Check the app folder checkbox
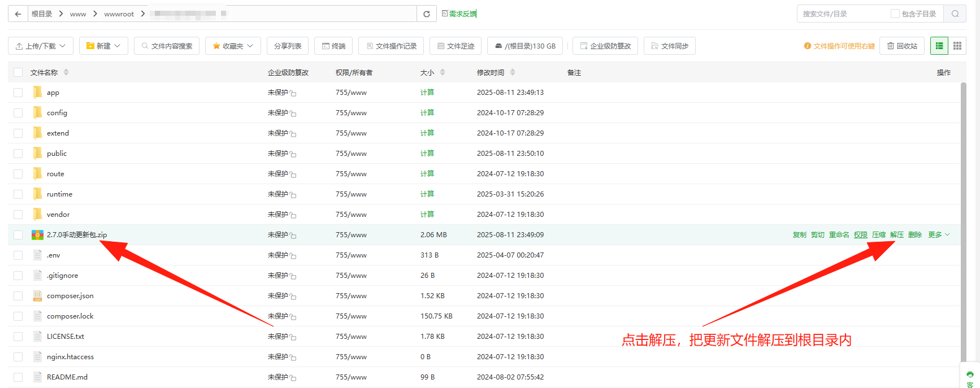Image resolution: width=980 pixels, height=388 pixels. coord(18,93)
